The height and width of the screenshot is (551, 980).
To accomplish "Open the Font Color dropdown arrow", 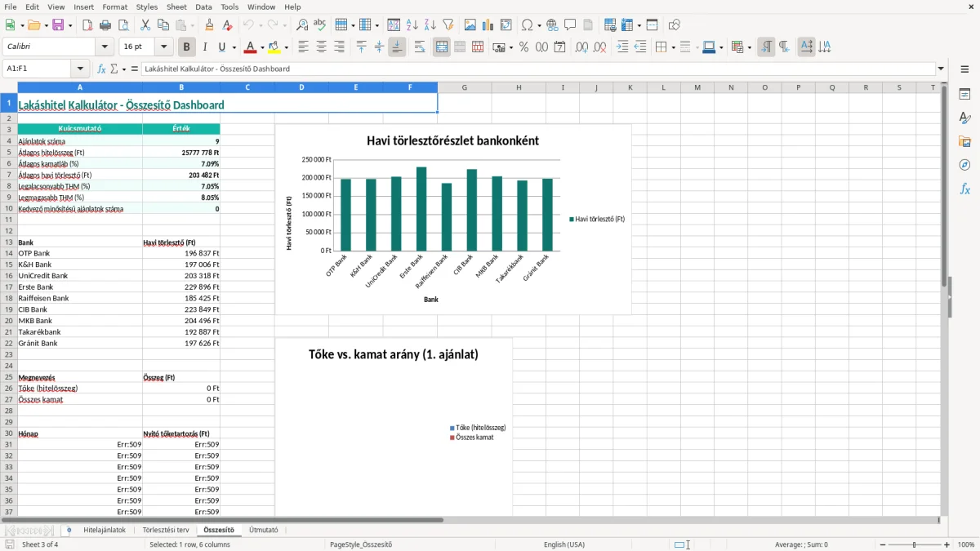I will [x=261, y=47].
